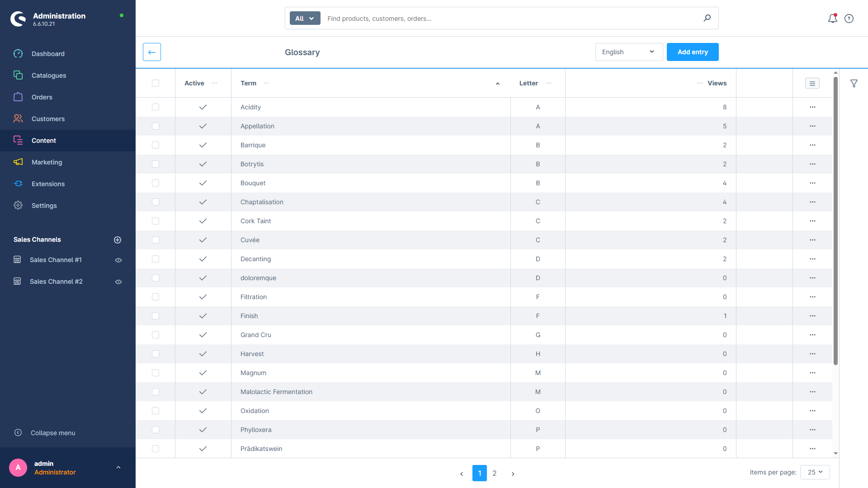Check the Barrique row checkbox

156,145
